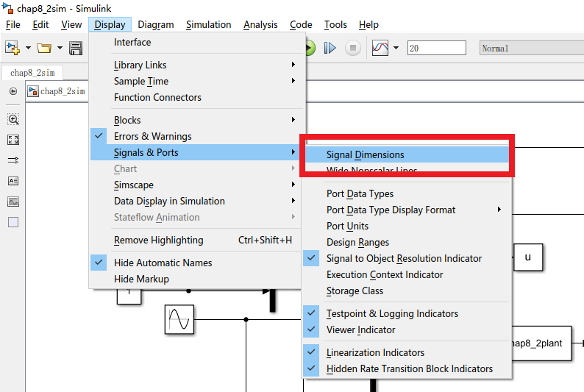Expand Data Display in Simulation submenu
Viewport: 584px width, 392px height.
coord(196,201)
